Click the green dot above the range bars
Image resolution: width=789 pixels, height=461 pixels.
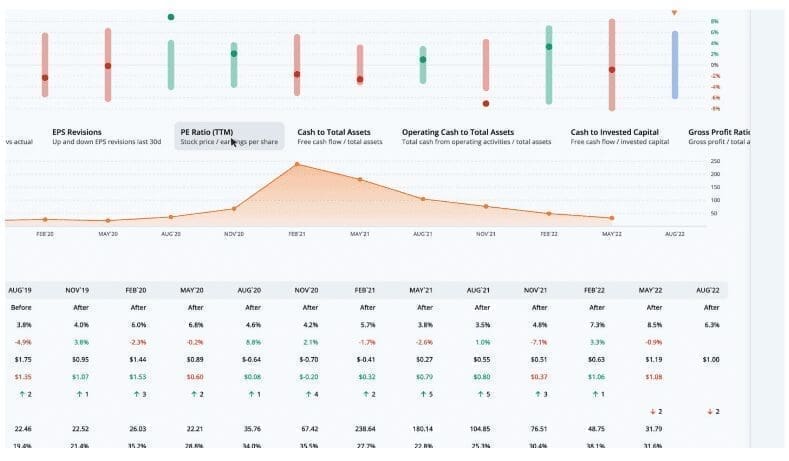[x=171, y=17]
